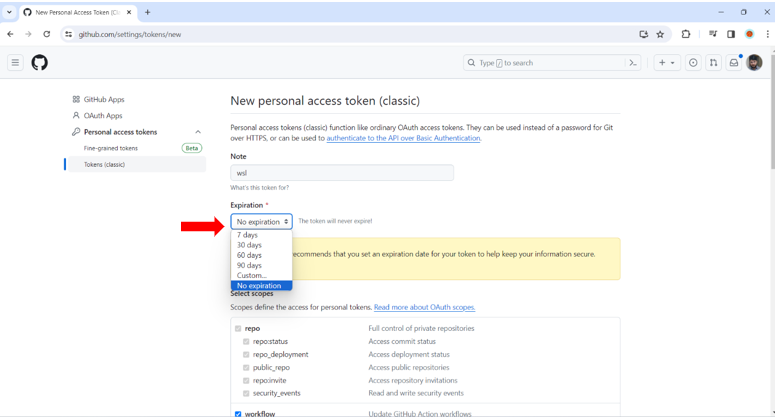
Task: Open authenticate to the API over Basic Authentication link
Action: [x=403, y=138]
